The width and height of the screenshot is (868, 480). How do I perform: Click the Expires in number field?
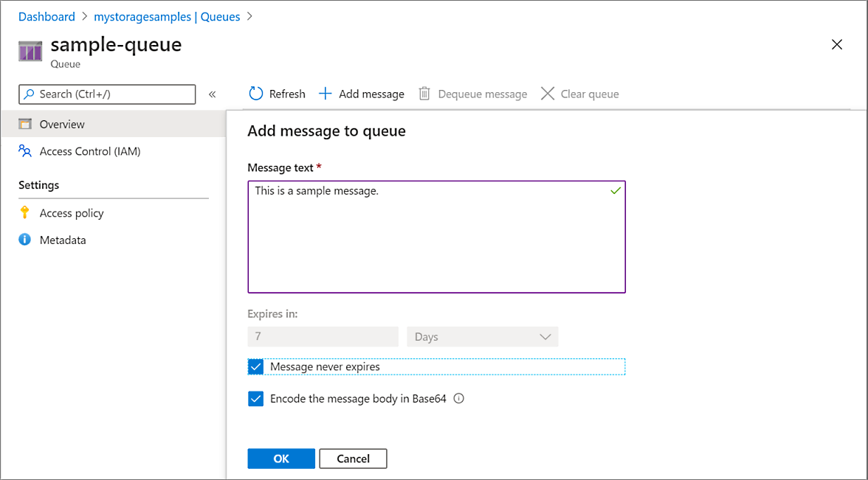(323, 337)
